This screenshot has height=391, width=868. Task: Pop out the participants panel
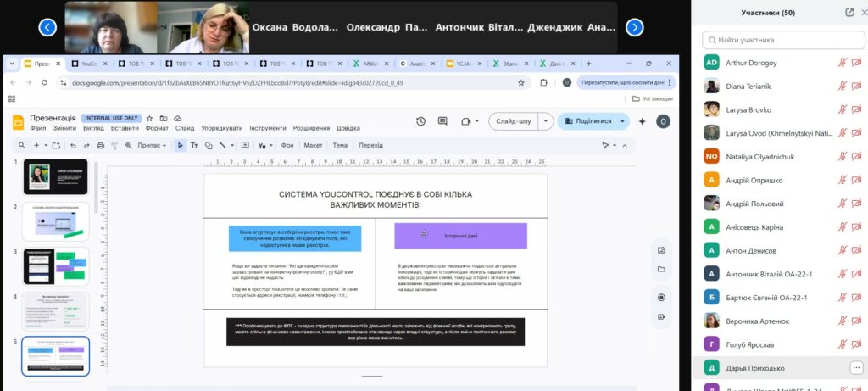coord(849,12)
